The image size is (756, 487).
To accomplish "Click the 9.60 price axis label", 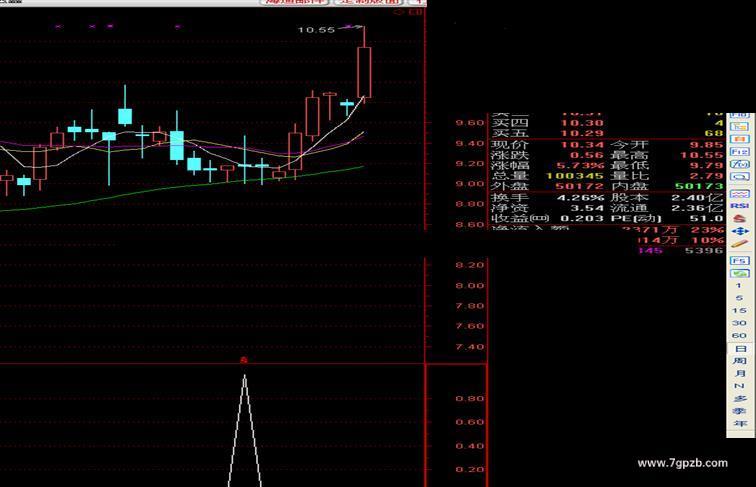I will [x=470, y=123].
